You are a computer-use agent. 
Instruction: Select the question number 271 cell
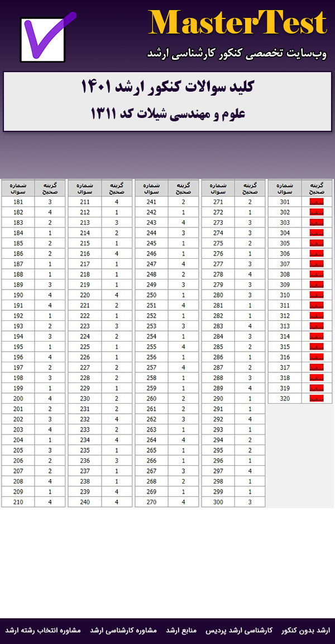(218, 202)
